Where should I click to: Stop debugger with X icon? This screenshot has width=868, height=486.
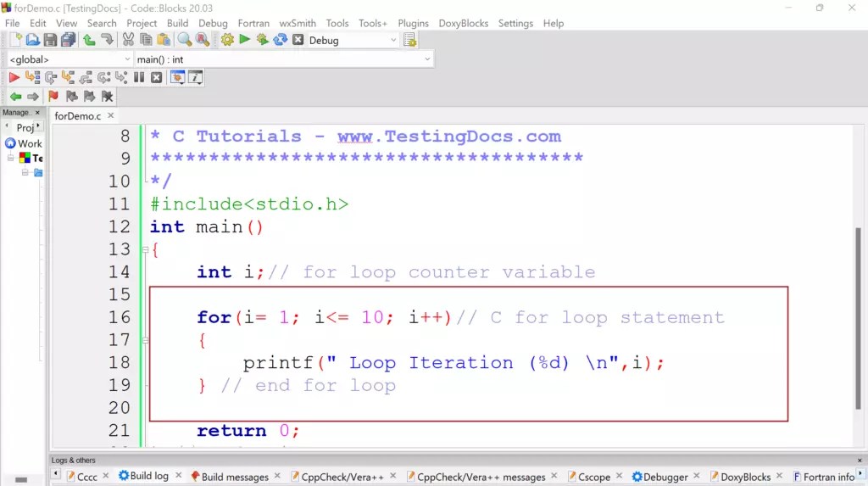tap(157, 77)
